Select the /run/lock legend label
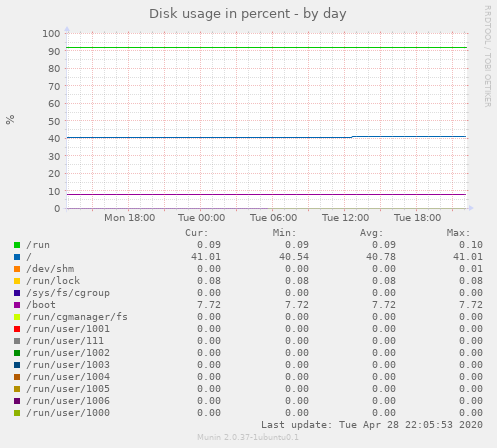The height and width of the screenshot is (448, 497). tap(53, 281)
